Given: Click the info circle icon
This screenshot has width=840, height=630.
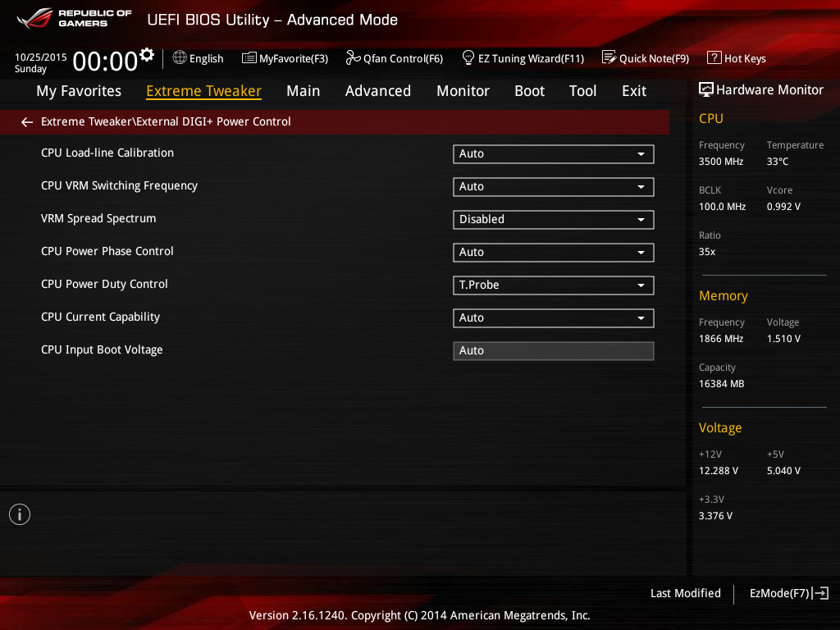Looking at the screenshot, I should pos(20,514).
